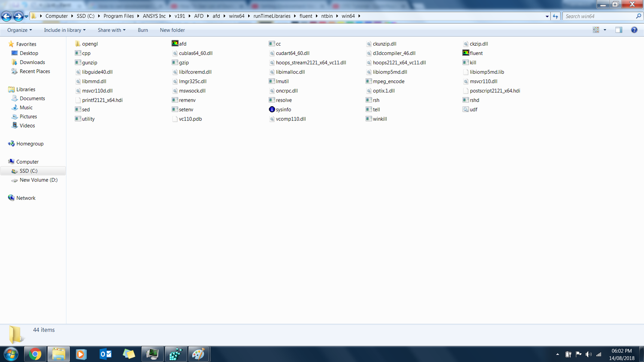Open Google Chrome from the taskbar

point(35,354)
